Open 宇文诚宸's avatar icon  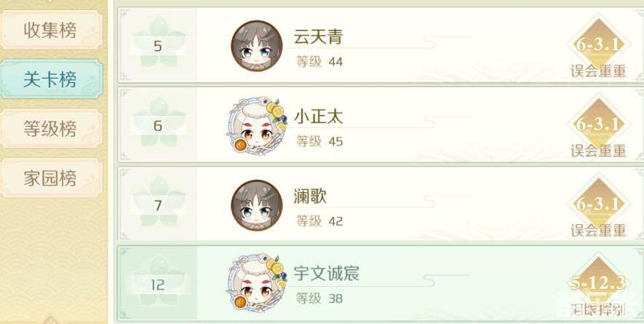click(x=257, y=283)
